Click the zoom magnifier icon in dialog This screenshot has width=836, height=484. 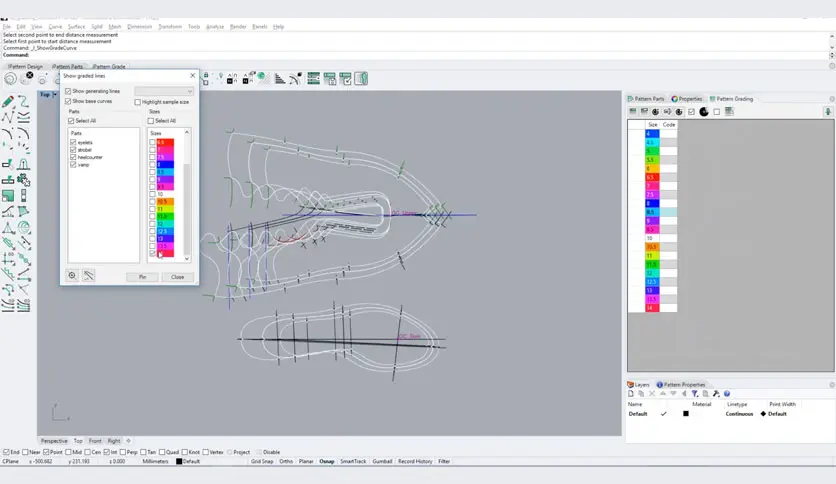click(x=72, y=276)
